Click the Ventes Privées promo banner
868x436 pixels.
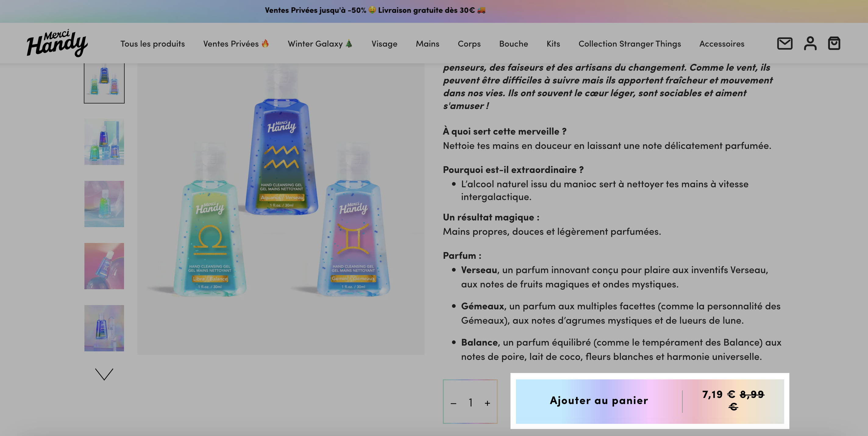375,10
